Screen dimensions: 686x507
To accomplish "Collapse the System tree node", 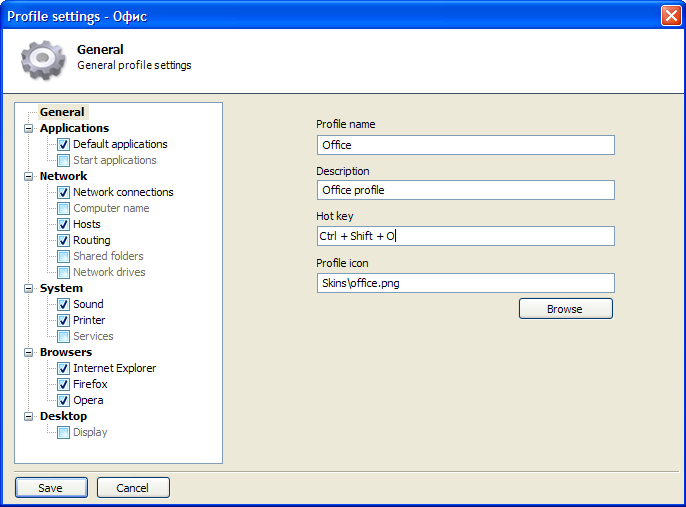I will pyautogui.click(x=28, y=288).
